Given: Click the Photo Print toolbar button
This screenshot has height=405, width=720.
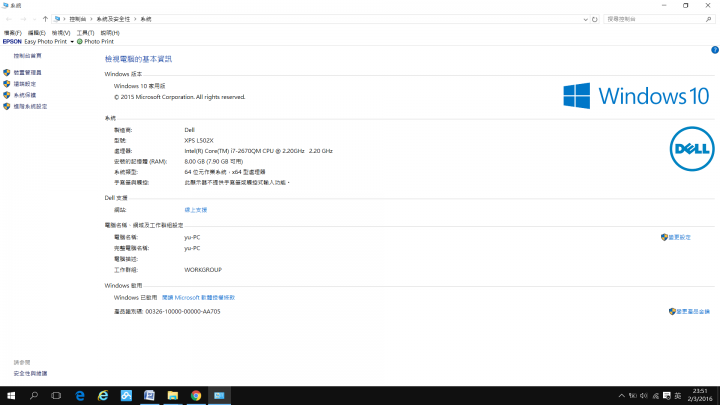Looking at the screenshot, I should [x=95, y=41].
